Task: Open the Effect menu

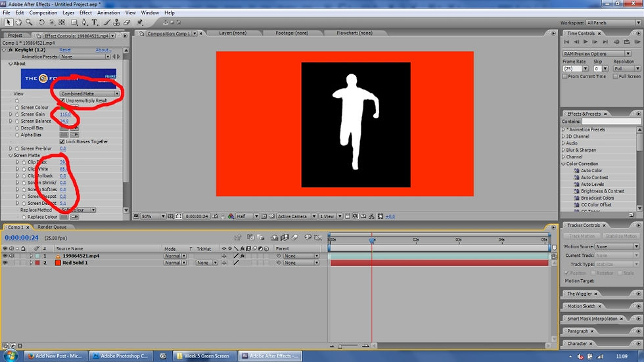Action: (85, 12)
